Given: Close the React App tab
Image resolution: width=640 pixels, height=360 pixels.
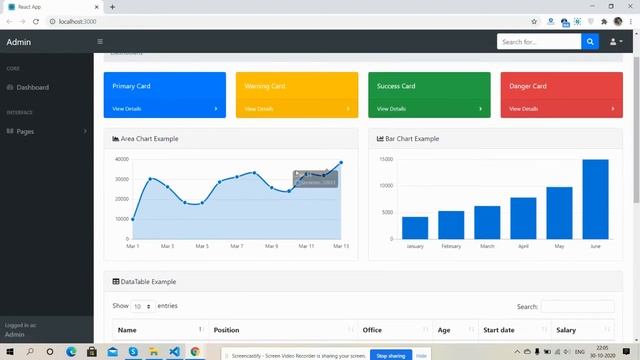Looking at the screenshot, I should pyautogui.click(x=96, y=7).
